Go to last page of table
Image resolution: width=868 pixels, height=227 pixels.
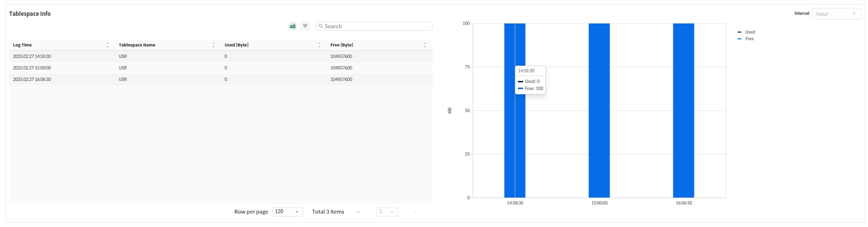(416, 212)
